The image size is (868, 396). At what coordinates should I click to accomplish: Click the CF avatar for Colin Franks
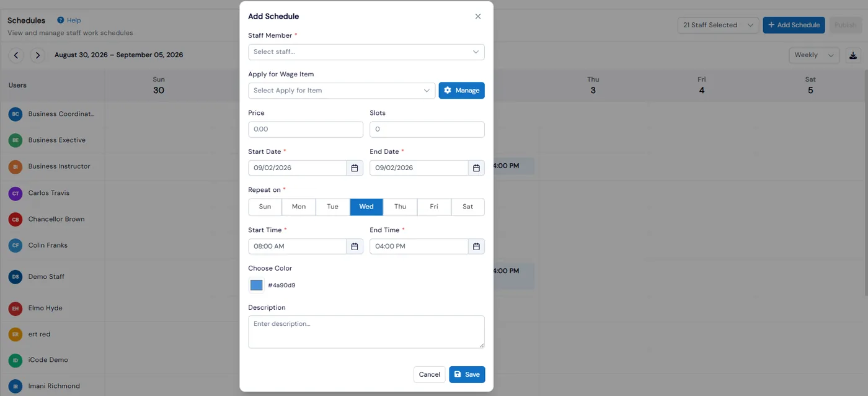pos(15,245)
